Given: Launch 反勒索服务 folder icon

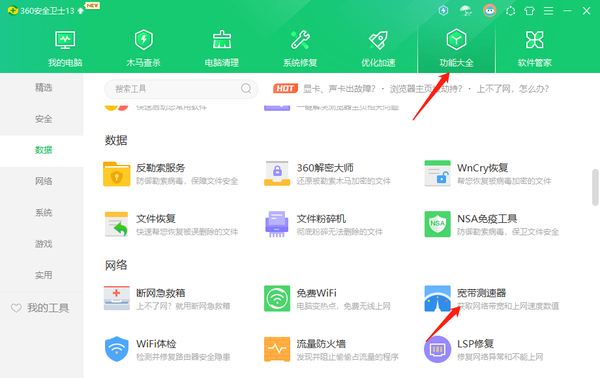Looking at the screenshot, I should tap(116, 174).
